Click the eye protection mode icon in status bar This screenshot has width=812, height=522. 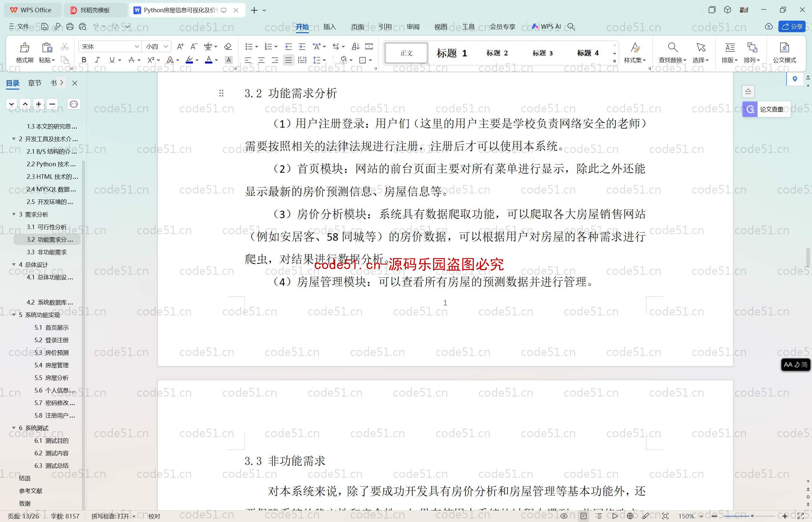coord(564,516)
